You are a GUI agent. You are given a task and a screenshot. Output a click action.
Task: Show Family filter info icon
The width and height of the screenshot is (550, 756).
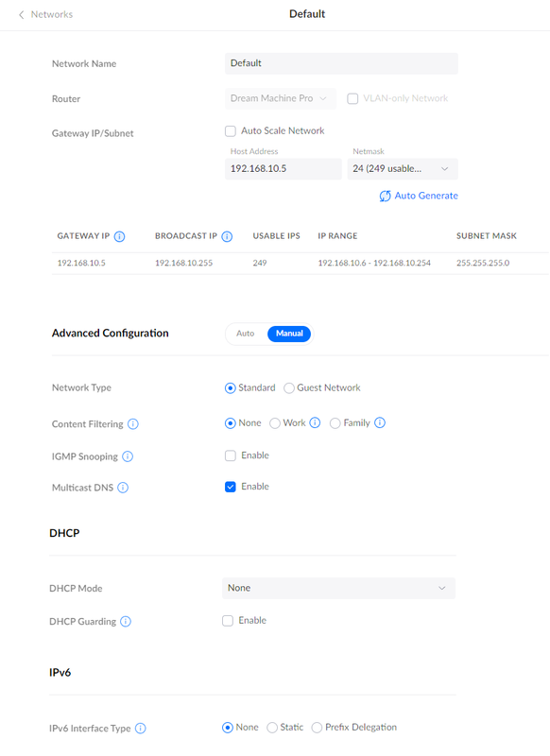[380, 422]
